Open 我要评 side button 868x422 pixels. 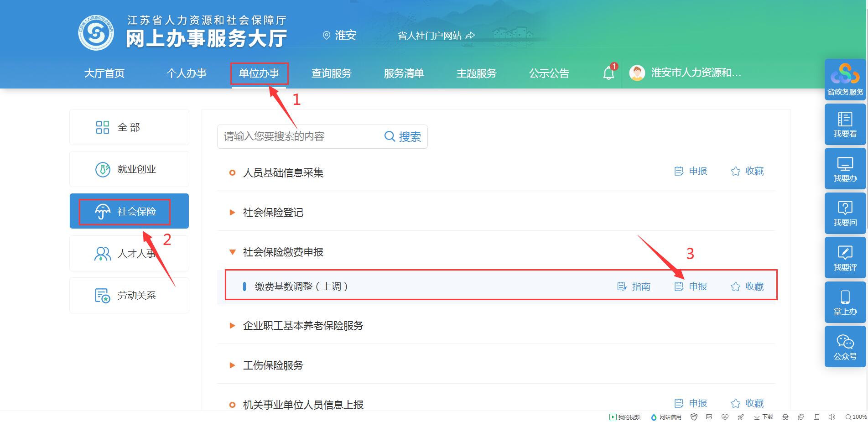(x=845, y=258)
